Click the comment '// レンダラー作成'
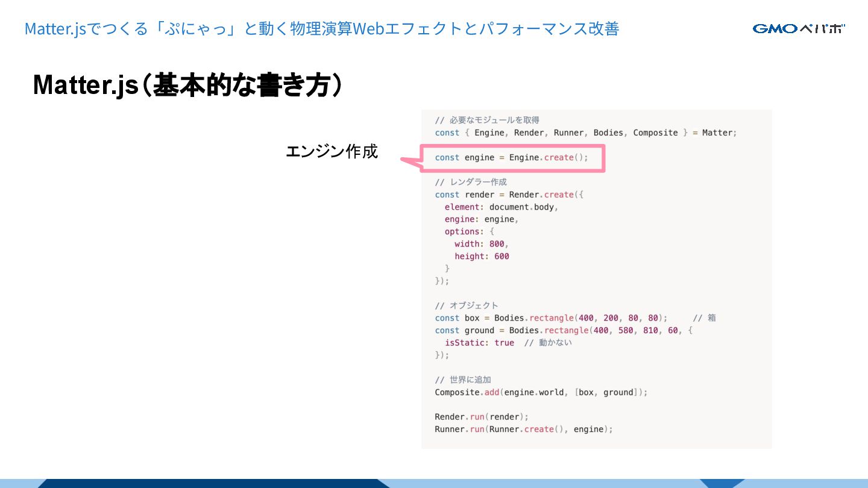Viewport: 868px width, 488px height. coord(471,182)
